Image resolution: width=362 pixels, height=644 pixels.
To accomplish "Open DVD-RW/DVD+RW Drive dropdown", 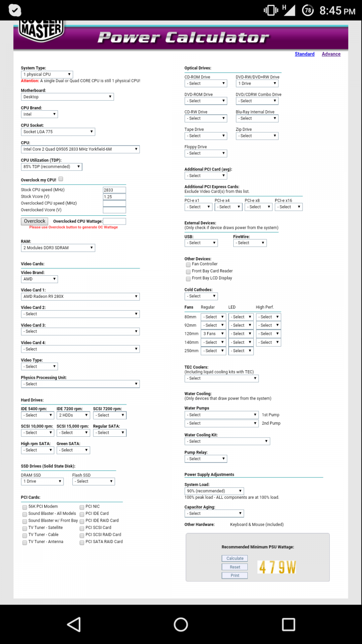I will tap(257, 84).
